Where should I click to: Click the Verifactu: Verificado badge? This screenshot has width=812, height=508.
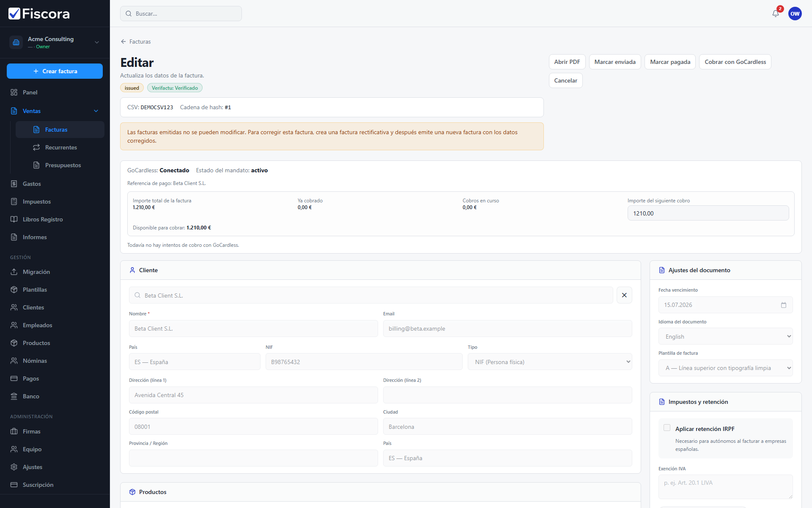[175, 88]
